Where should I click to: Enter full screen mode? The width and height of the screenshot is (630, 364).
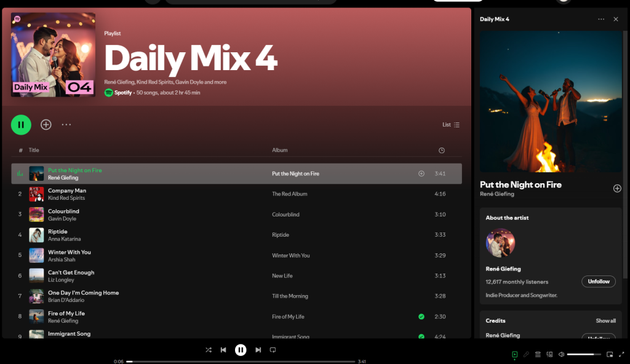click(x=621, y=354)
